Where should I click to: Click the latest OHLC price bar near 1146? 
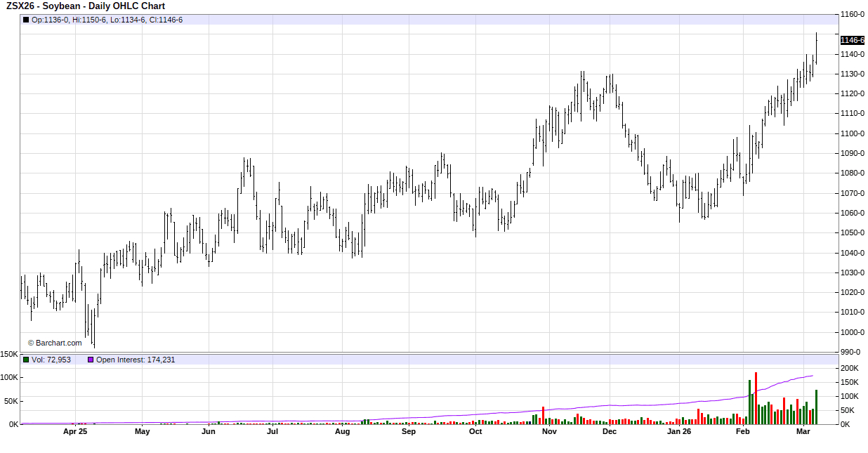point(816,48)
